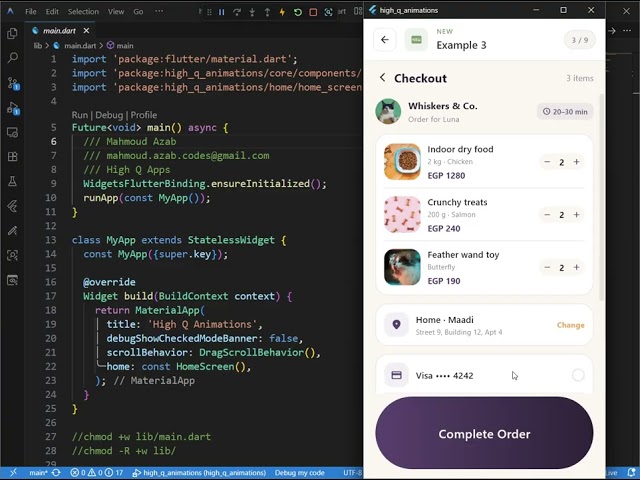Click the debug Step Into button
Screen dimensions: 640x480
(252, 12)
